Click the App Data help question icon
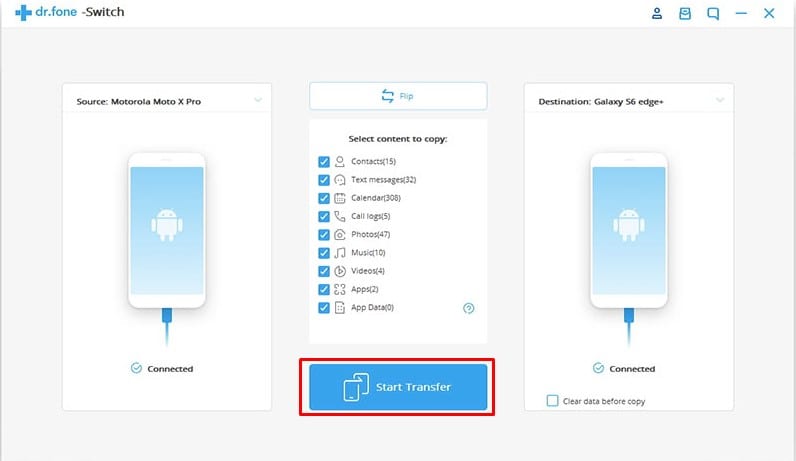This screenshot has height=461, width=796. (469, 308)
